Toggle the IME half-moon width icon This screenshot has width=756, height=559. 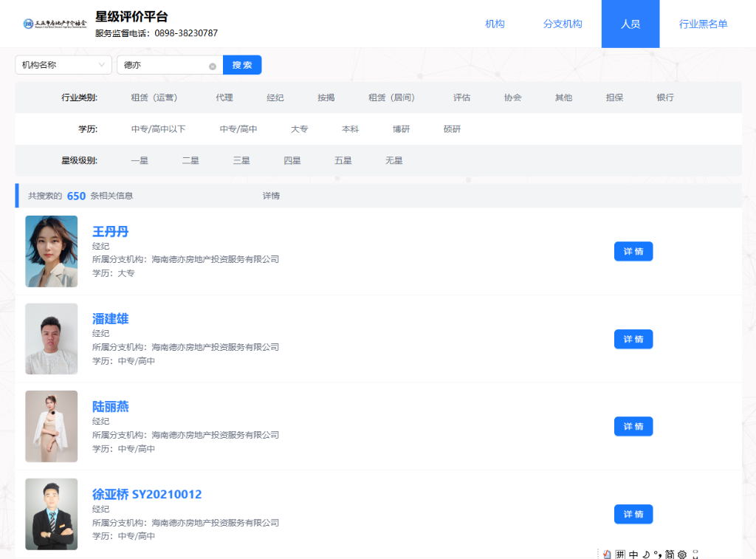(645, 554)
